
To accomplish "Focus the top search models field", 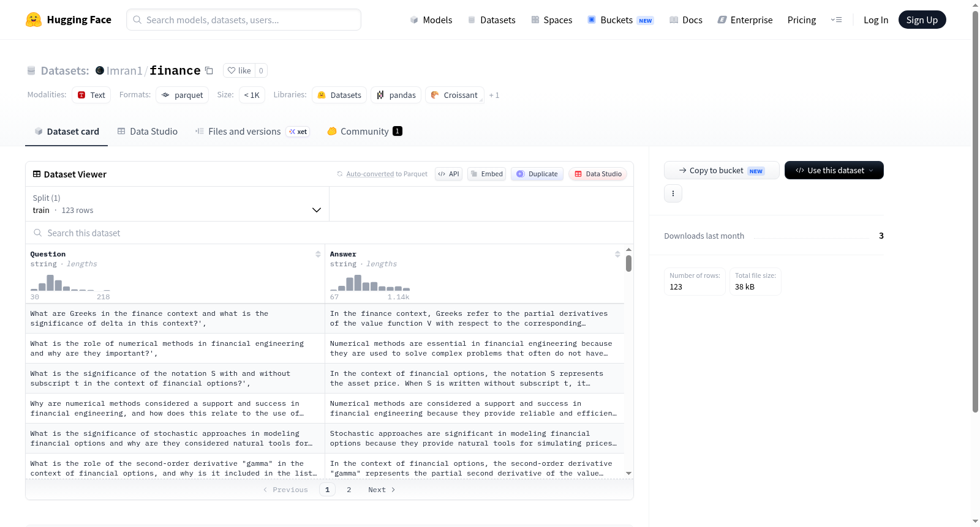I will pos(244,20).
